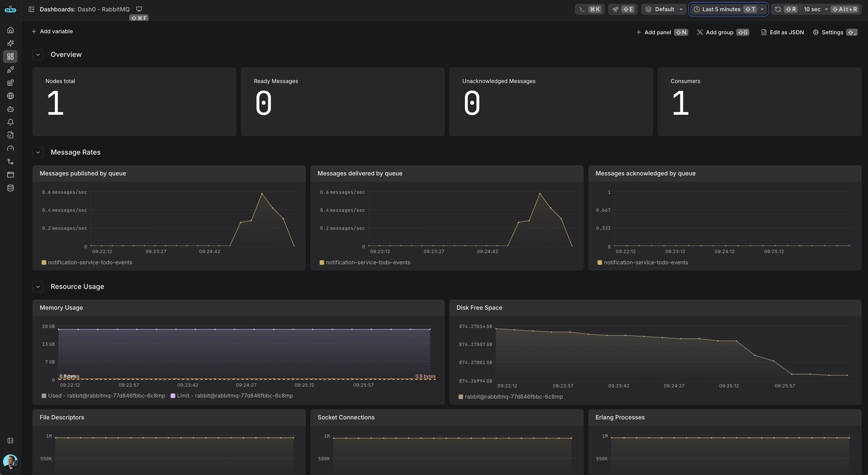Open the bell alerts icon
The width and height of the screenshot is (868, 475).
(10, 122)
